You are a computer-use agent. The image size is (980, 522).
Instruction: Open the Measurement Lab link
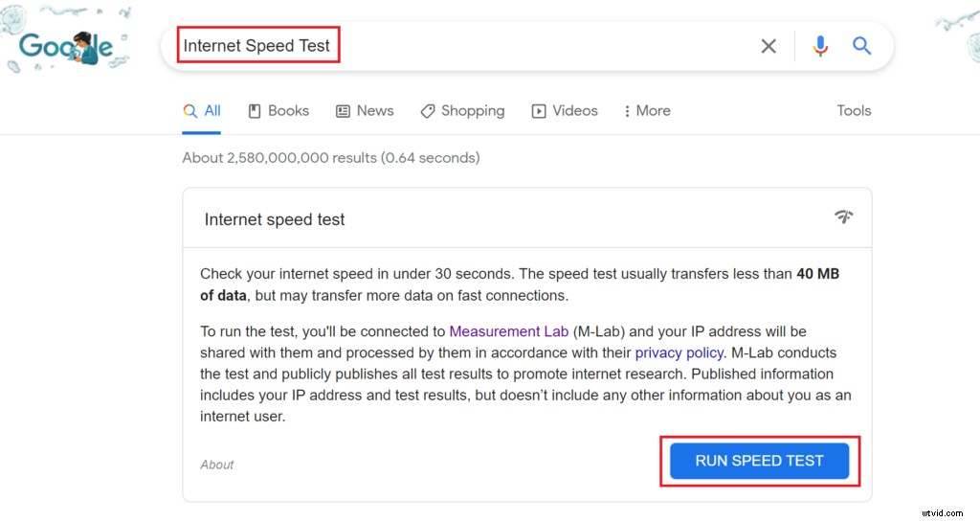(509, 331)
